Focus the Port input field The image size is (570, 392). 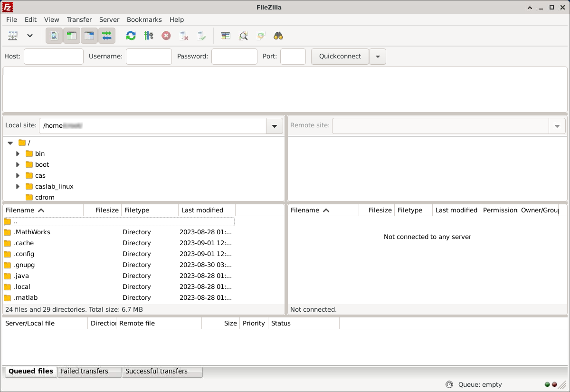293,56
